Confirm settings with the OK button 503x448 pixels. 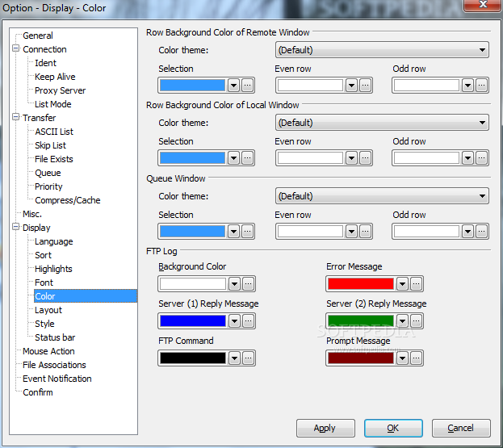[393, 428]
